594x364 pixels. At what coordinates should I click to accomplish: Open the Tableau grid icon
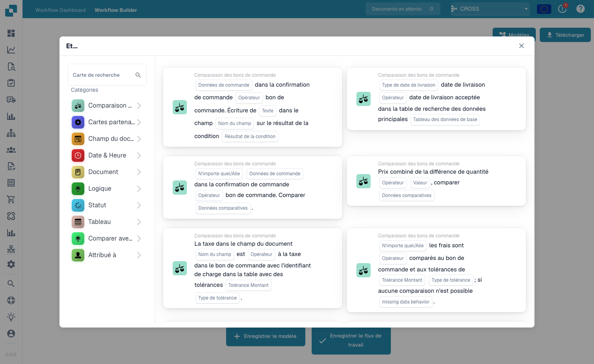tap(78, 222)
